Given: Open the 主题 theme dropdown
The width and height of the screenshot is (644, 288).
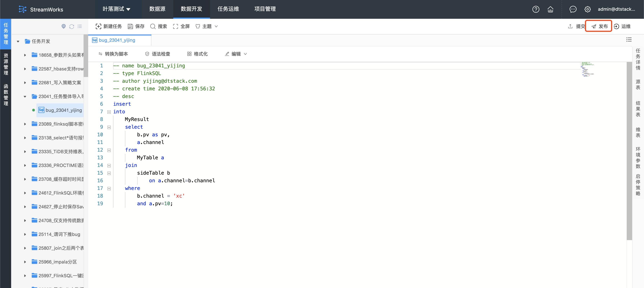Looking at the screenshot, I should pyautogui.click(x=206, y=26).
